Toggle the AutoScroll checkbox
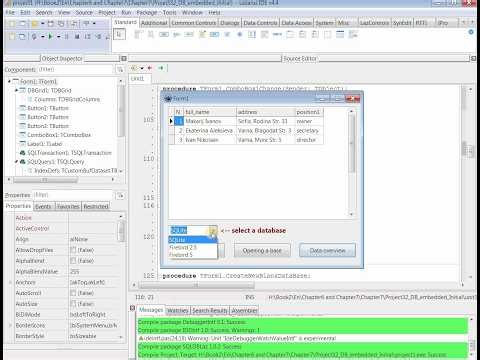The image size is (480, 360). click(x=73, y=293)
